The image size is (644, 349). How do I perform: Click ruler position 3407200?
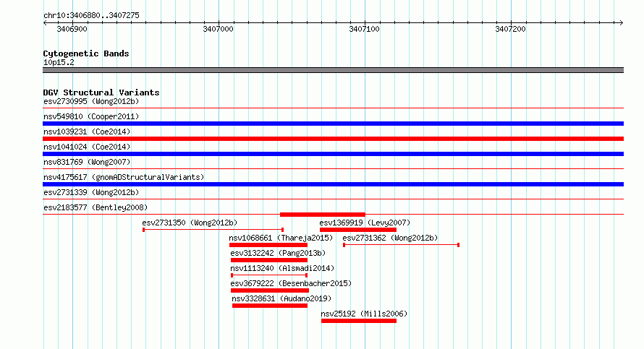(x=511, y=29)
